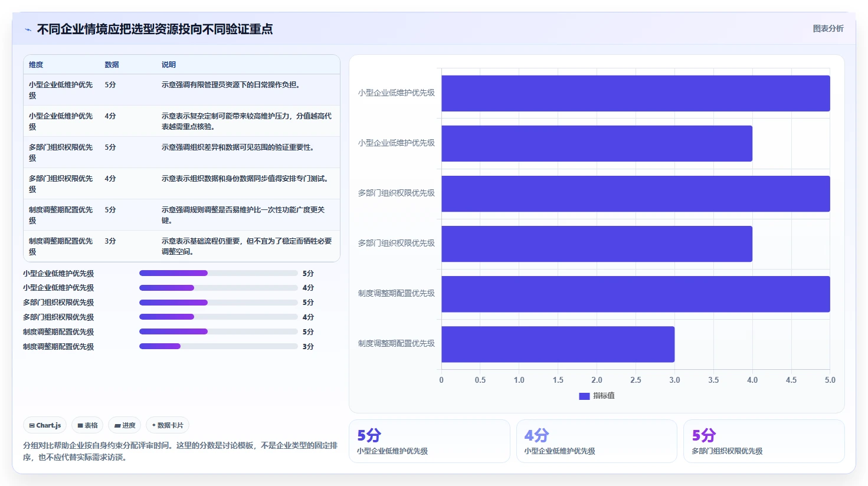Open the 5分 多部门组织权限优先级 card
The image size is (868, 486).
click(x=764, y=441)
